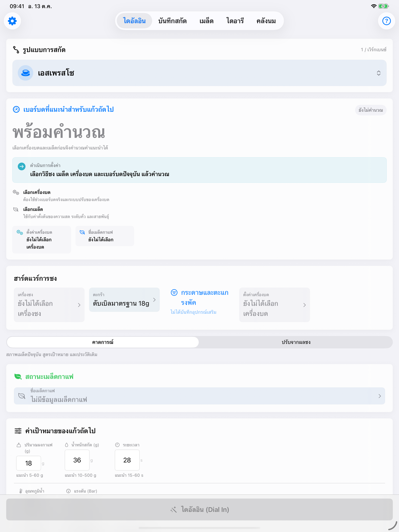Tap the green leaf icon at สถานะเมล็ดกาแฟ
The height and width of the screenshot is (532, 399).
[18, 376]
